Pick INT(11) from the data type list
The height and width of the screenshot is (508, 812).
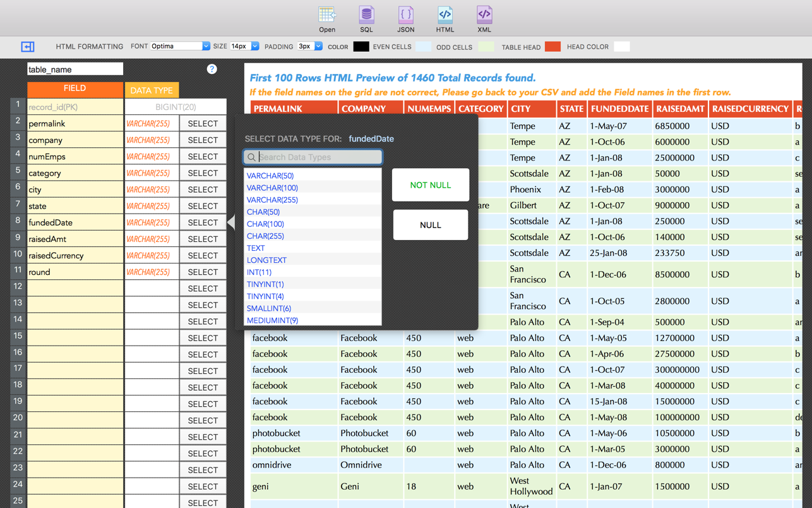point(259,272)
